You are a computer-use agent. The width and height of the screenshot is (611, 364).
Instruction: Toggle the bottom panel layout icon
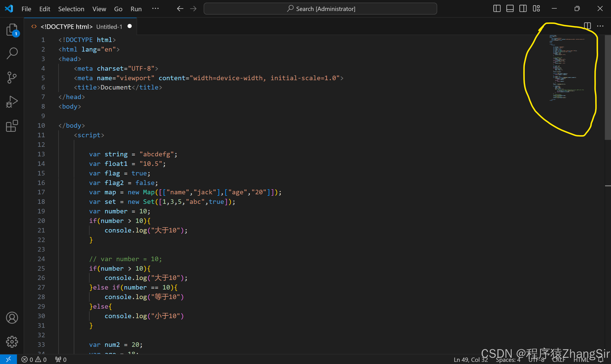510,9
